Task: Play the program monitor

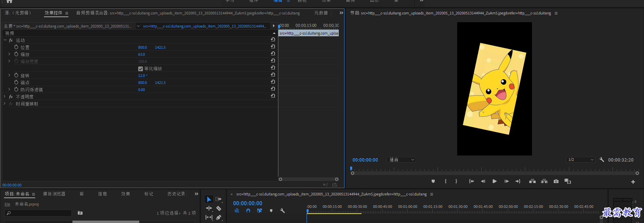Action: (x=495, y=181)
